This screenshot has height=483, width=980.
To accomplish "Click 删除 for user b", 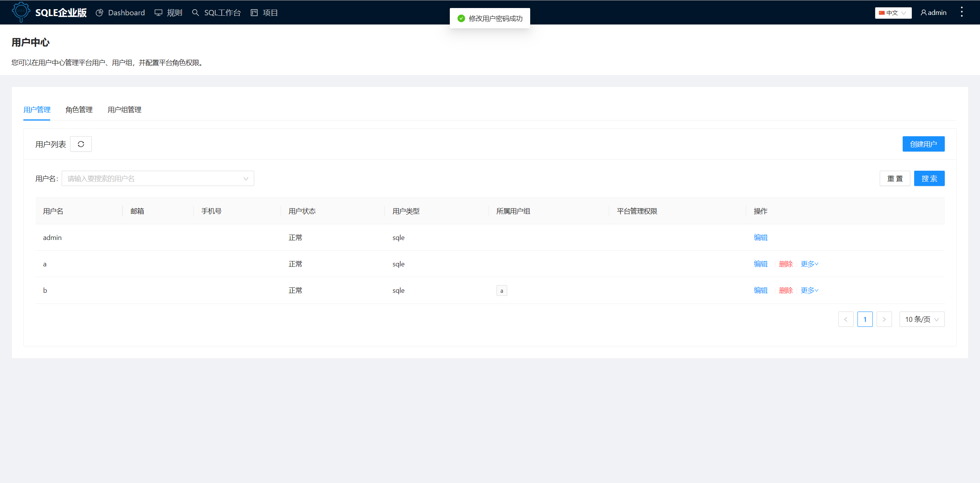I will [786, 290].
